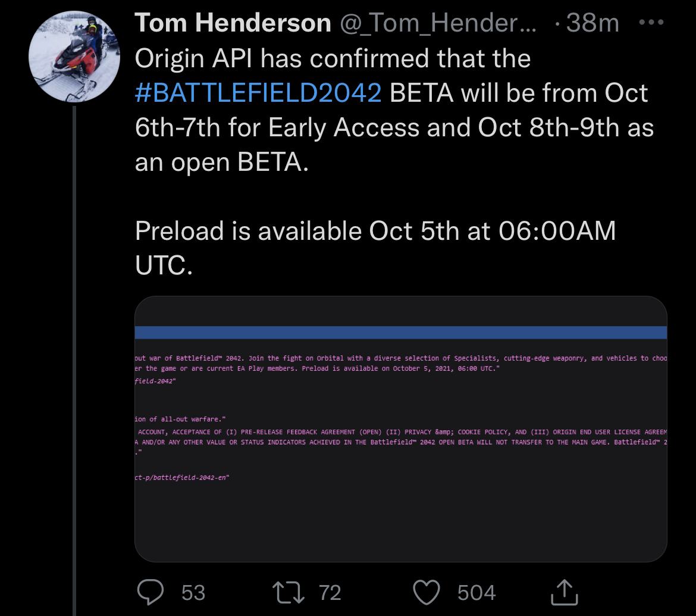The width and height of the screenshot is (696, 616).
Task: Open the three-dot more options menu
Action: click(651, 22)
